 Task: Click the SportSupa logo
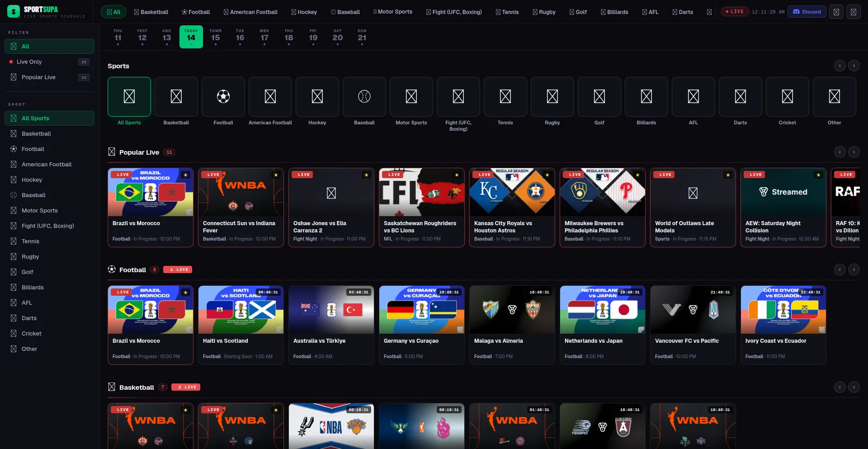[x=46, y=12]
